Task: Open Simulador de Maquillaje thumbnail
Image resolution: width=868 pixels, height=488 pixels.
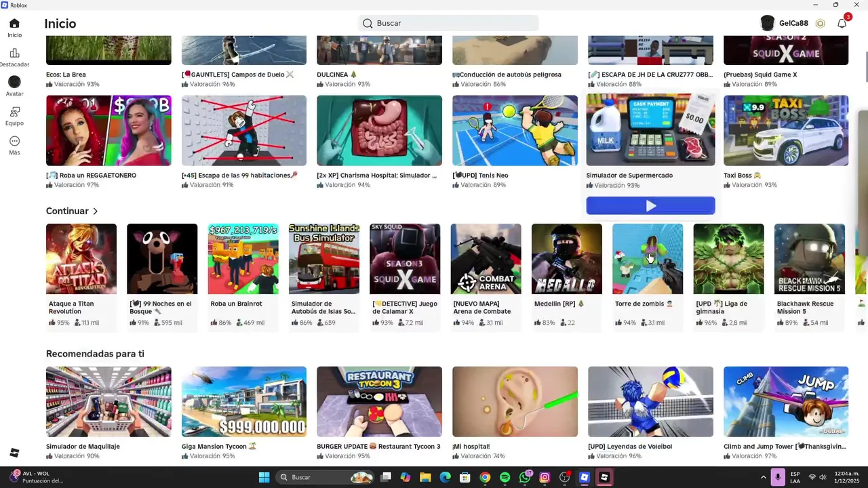Action: tap(108, 401)
